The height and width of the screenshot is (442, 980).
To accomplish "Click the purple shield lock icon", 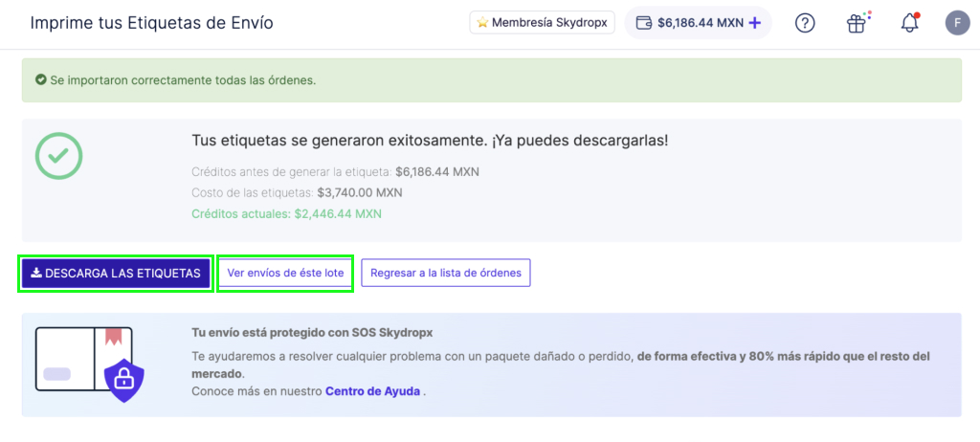I will tap(125, 378).
